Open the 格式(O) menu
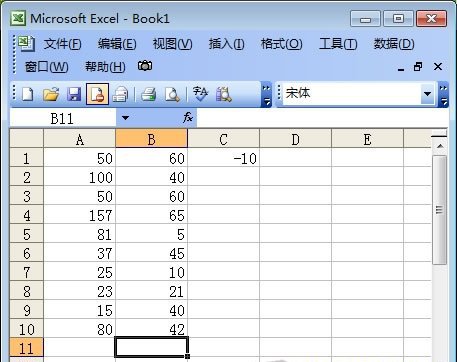The width and height of the screenshot is (457, 362). (x=281, y=44)
